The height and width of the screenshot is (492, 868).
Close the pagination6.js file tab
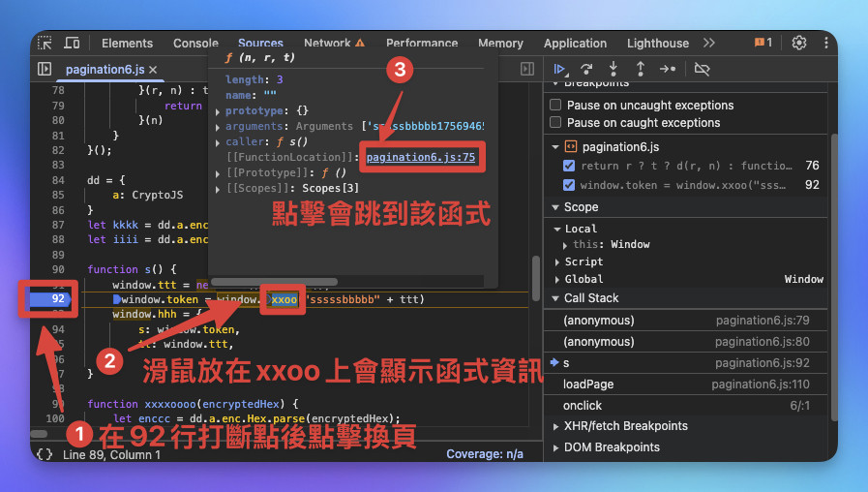point(153,70)
